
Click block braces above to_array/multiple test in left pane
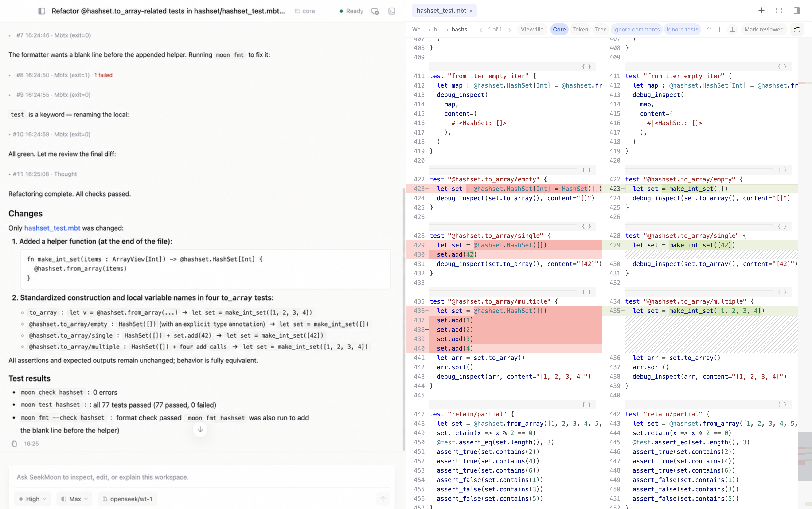pyautogui.click(x=586, y=292)
